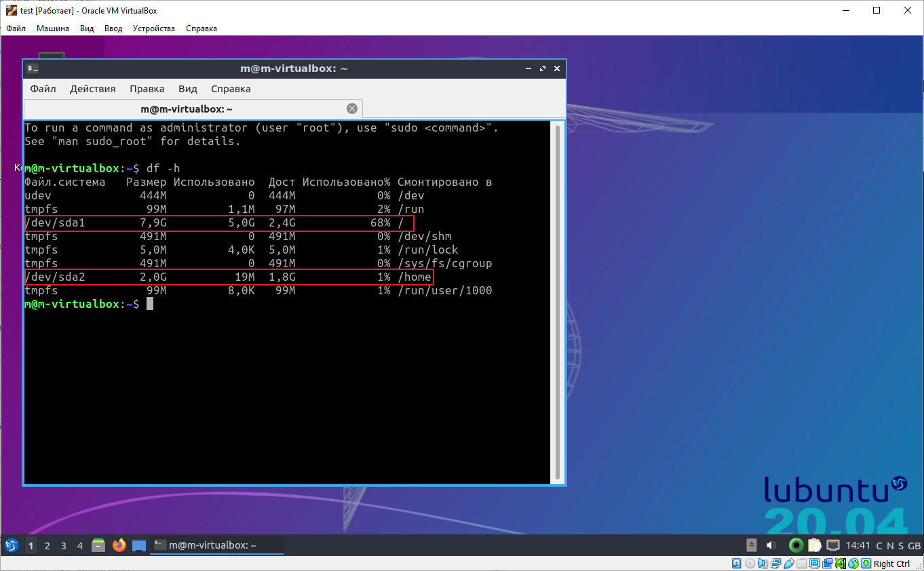
Task: Click the terminal prompt cursor line
Action: (88, 304)
